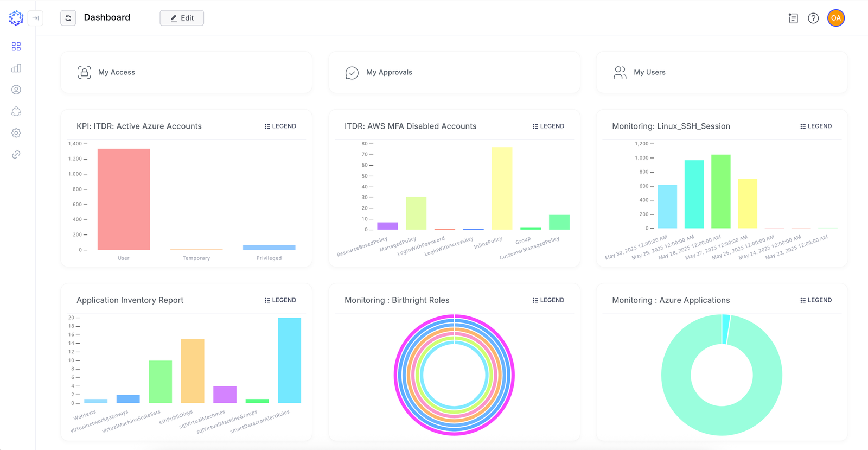Open the bar chart analytics sidebar icon
Image resolution: width=868 pixels, height=450 pixels.
(16, 68)
